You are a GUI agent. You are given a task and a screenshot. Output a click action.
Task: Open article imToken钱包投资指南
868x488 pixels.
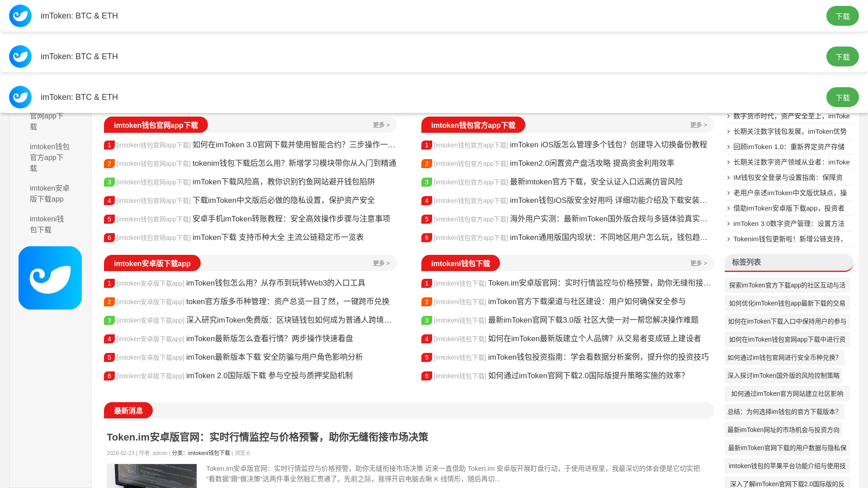(x=599, y=357)
